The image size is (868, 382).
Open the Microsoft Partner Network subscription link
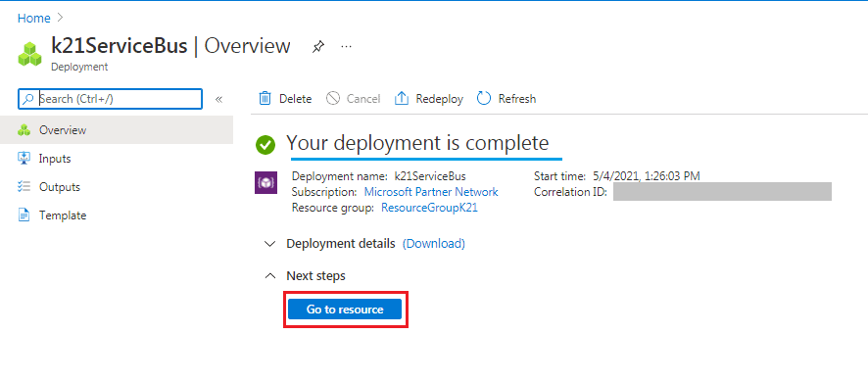[431, 192]
